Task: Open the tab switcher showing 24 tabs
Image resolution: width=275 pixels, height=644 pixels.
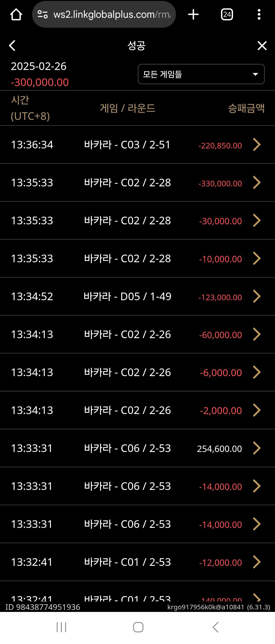Action: pos(227,15)
